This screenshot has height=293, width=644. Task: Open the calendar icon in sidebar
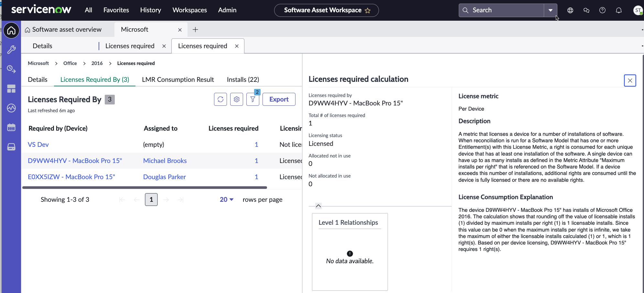click(11, 127)
